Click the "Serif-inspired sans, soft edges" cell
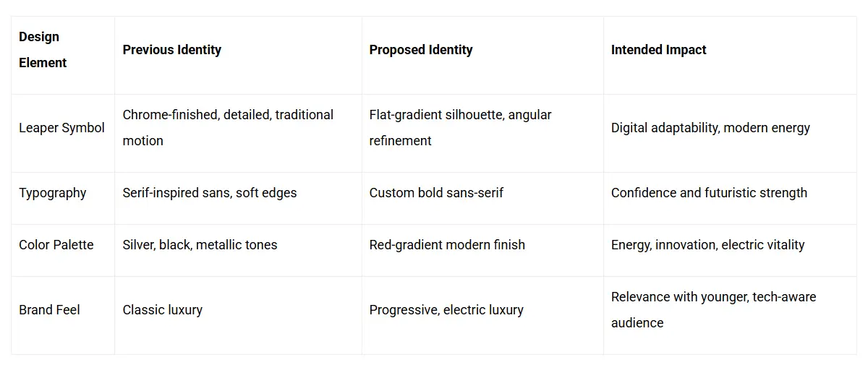 click(210, 193)
